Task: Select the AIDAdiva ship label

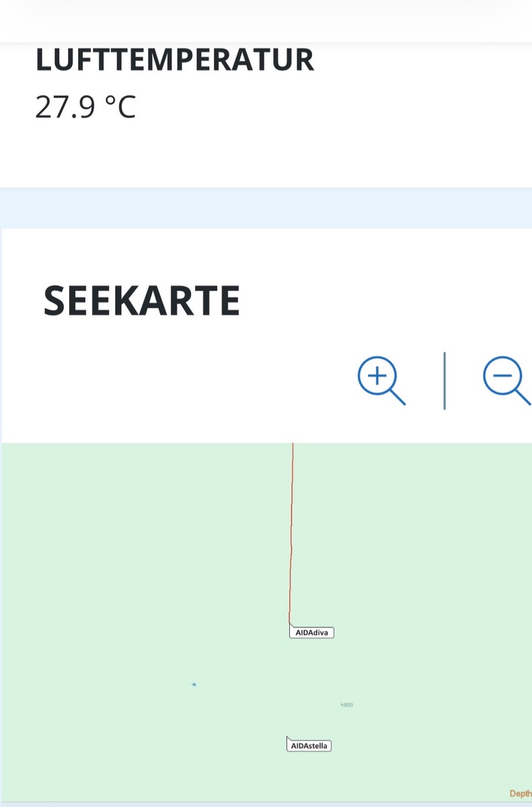Action: tap(312, 633)
